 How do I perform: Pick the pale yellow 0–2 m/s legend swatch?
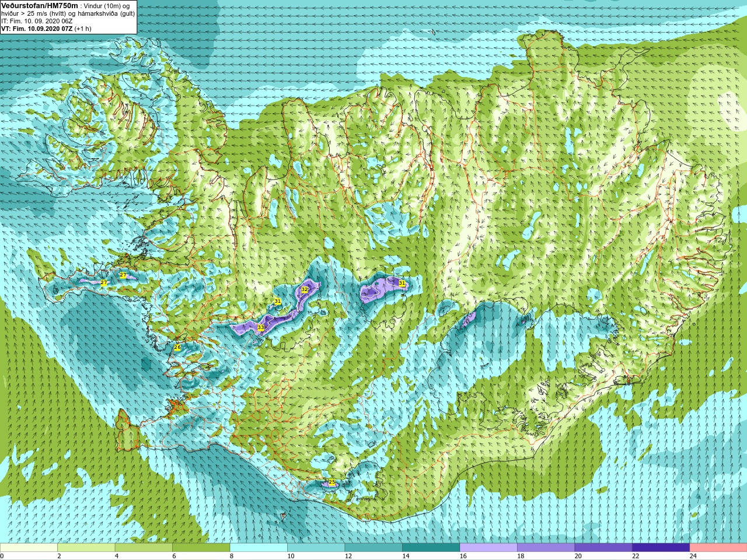click(x=29, y=548)
